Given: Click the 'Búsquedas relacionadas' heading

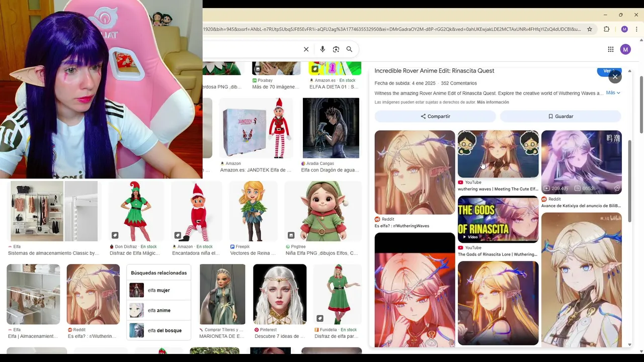Looking at the screenshot, I should click(x=158, y=273).
